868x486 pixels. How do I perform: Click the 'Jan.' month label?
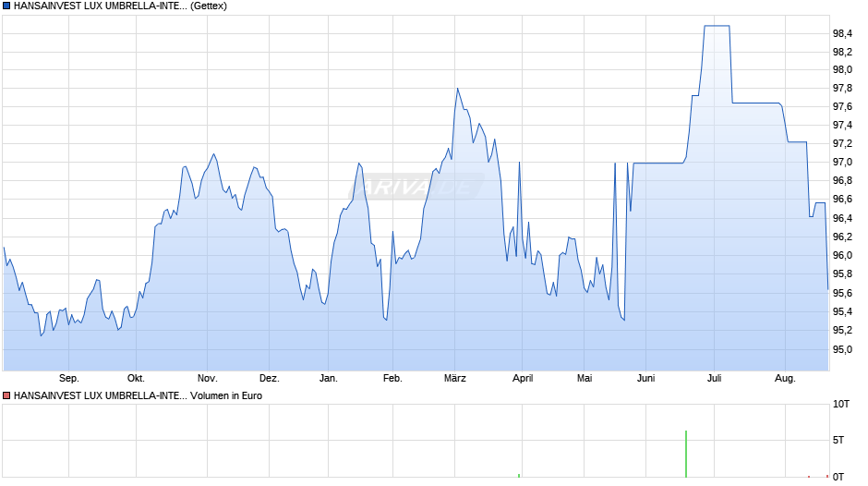[328, 378]
